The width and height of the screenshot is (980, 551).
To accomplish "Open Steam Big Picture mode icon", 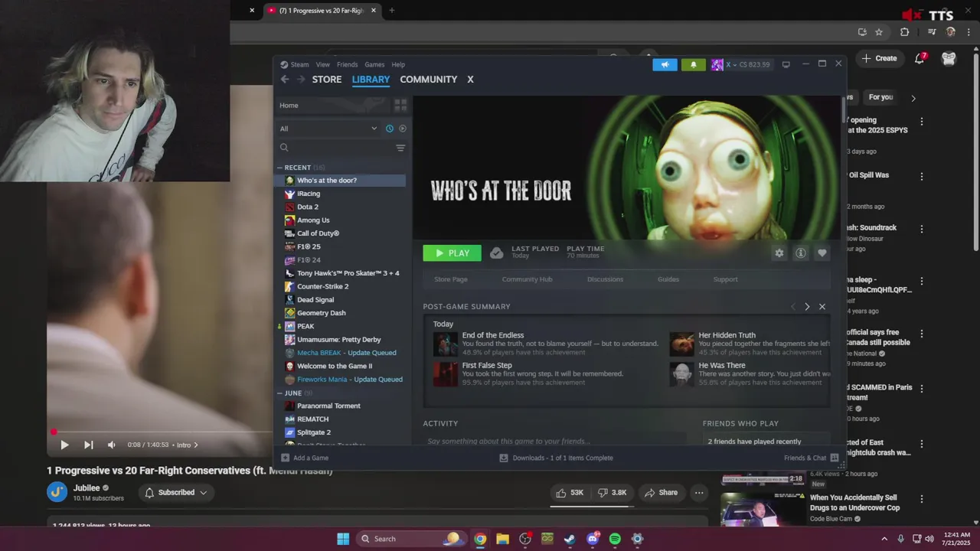I will click(786, 64).
